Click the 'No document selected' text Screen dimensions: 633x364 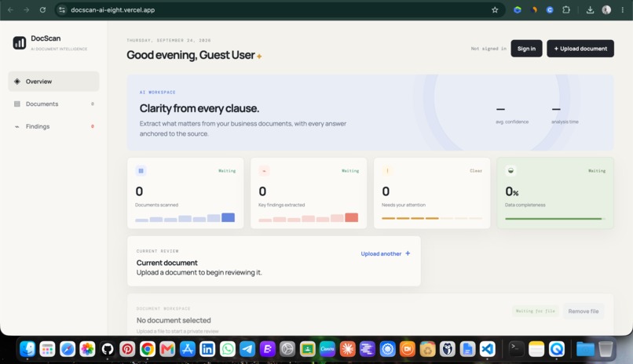(174, 321)
